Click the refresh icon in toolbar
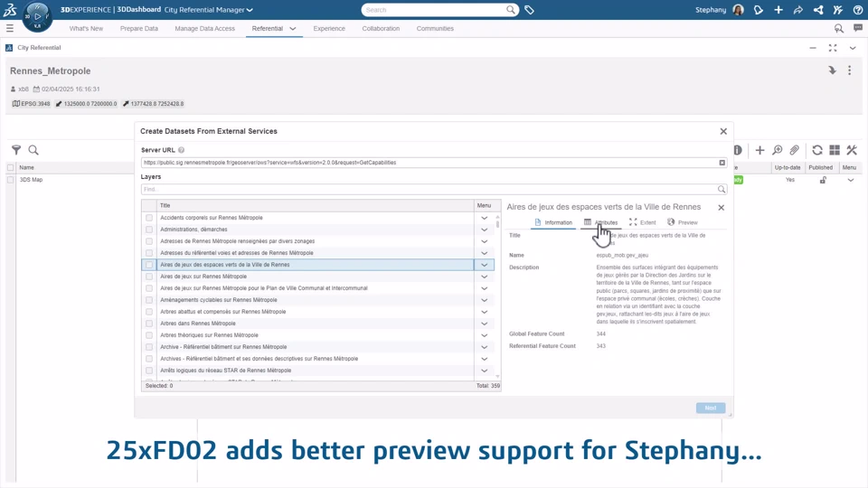 (x=817, y=150)
